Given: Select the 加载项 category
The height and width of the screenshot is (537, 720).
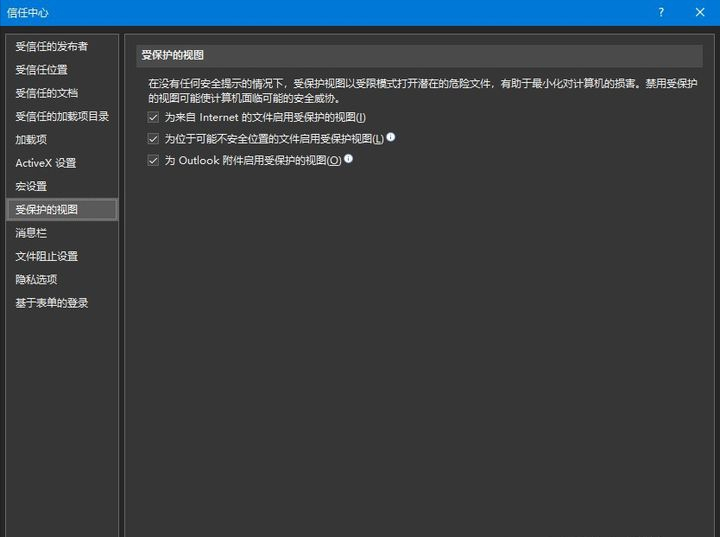Looking at the screenshot, I should [x=62, y=140].
